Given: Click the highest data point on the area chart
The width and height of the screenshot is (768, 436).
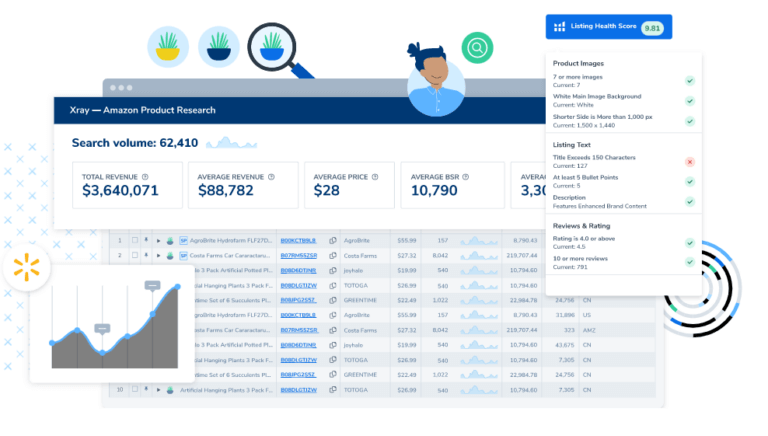Looking at the screenshot, I should click(177, 287).
